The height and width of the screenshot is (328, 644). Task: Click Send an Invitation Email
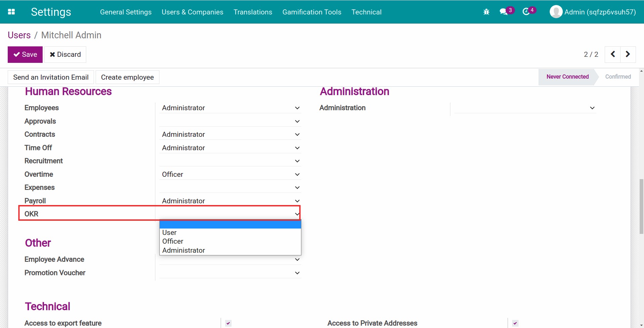coord(51,77)
